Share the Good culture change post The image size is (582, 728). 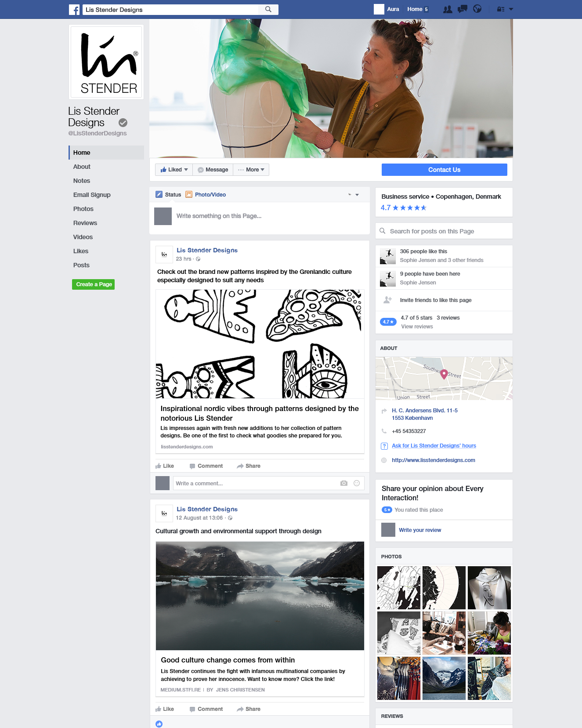point(249,709)
